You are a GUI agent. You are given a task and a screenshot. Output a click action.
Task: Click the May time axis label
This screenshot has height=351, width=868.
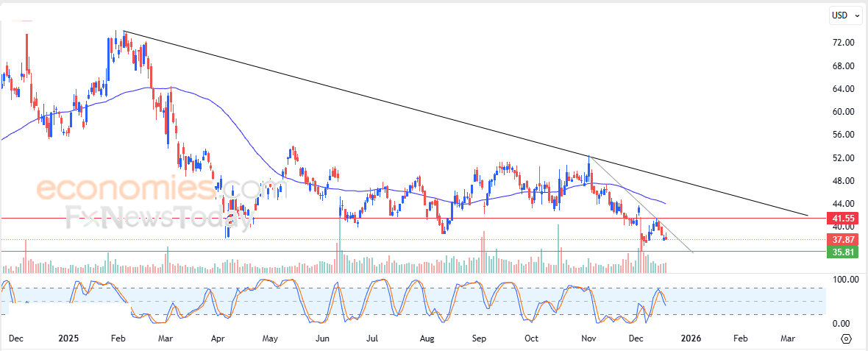pos(269,338)
